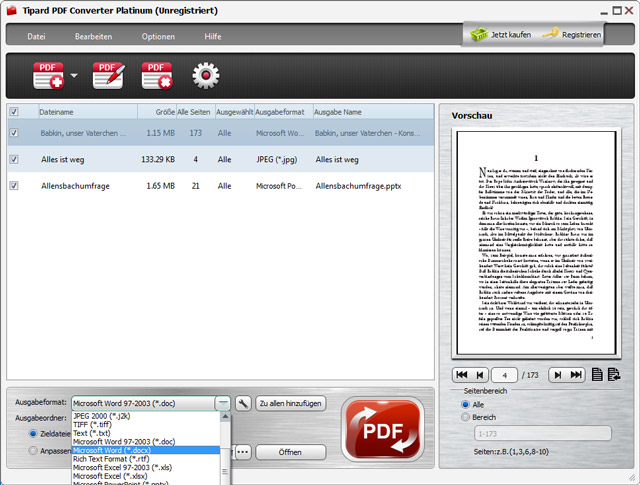Image resolution: width=640 pixels, height=485 pixels.
Task: Go to first page in preview
Action: (x=462, y=375)
